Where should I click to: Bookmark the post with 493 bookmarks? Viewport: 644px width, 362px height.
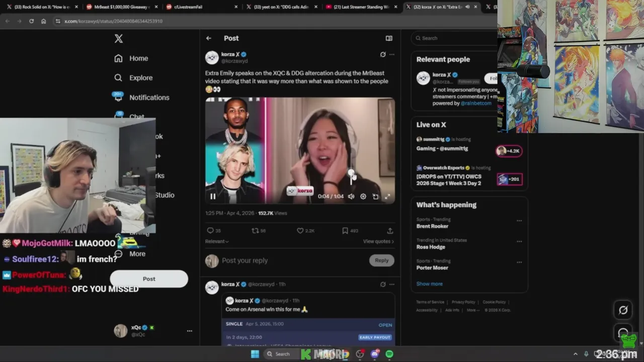click(x=350, y=231)
